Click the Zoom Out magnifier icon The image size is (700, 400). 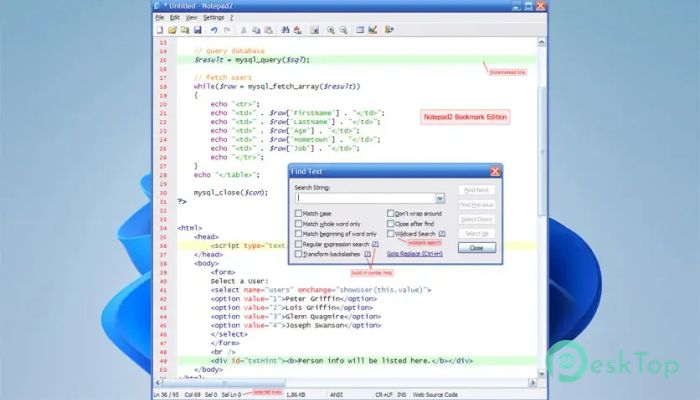tap(343, 30)
